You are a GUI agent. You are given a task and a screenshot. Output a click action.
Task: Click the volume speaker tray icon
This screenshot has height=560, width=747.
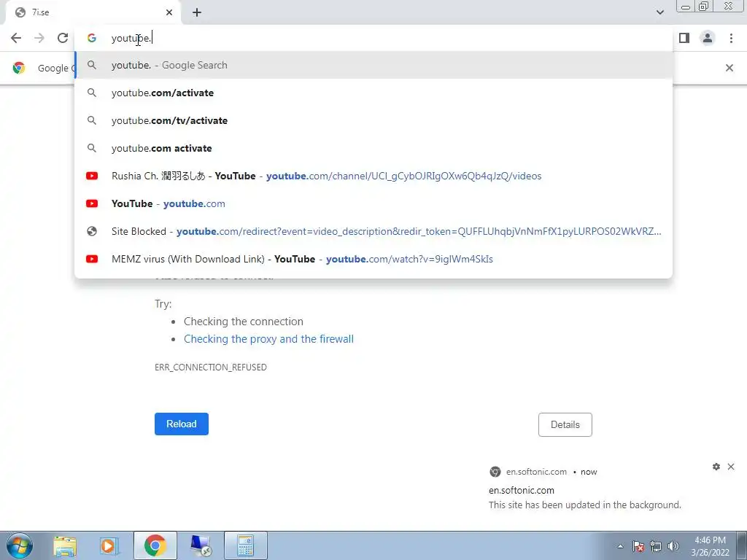coord(673,546)
